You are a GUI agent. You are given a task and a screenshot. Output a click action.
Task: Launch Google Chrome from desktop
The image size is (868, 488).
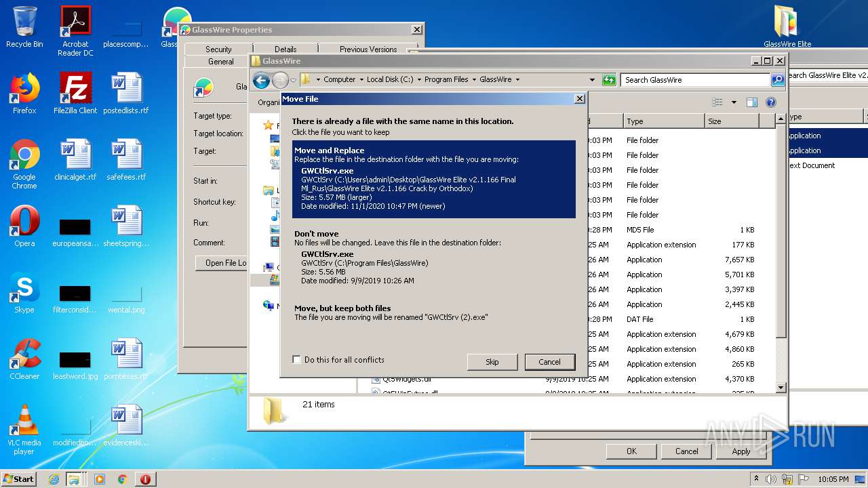pyautogui.click(x=24, y=165)
